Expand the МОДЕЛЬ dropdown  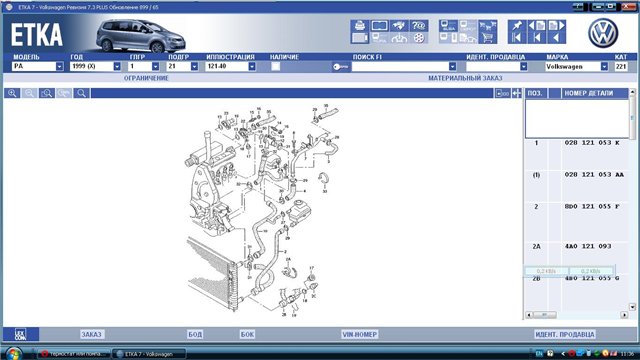[x=60, y=66]
